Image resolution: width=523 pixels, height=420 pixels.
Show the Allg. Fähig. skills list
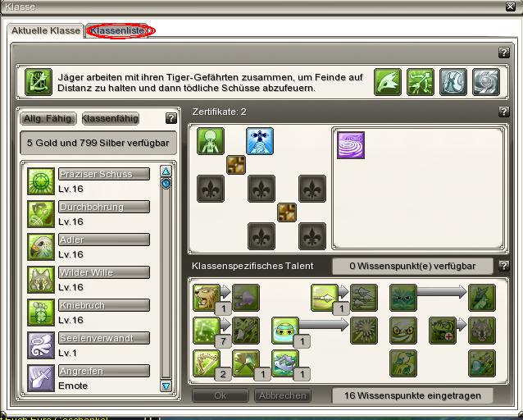tap(48, 118)
